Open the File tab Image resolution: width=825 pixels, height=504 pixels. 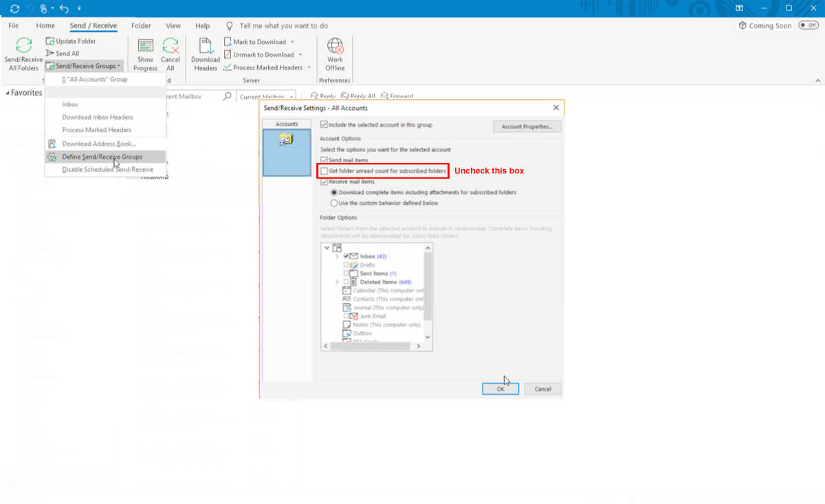(x=14, y=25)
